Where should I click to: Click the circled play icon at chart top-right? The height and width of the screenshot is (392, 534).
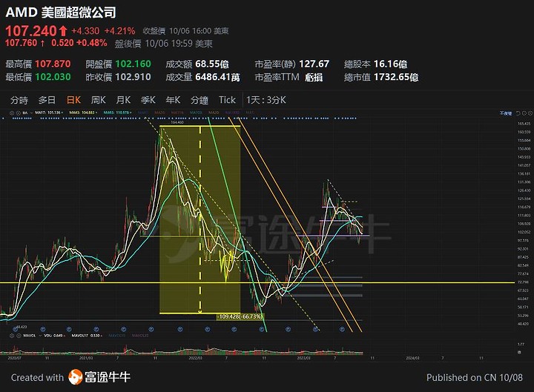pyautogui.click(x=524, y=113)
